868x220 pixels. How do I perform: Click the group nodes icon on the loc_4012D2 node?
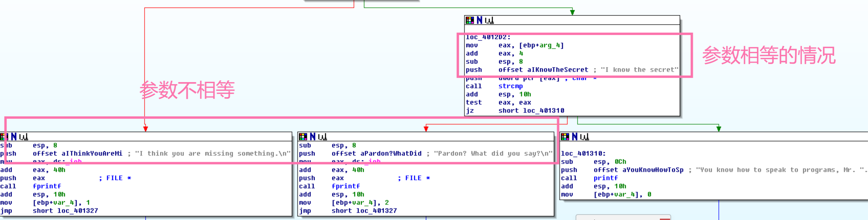[489, 20]
